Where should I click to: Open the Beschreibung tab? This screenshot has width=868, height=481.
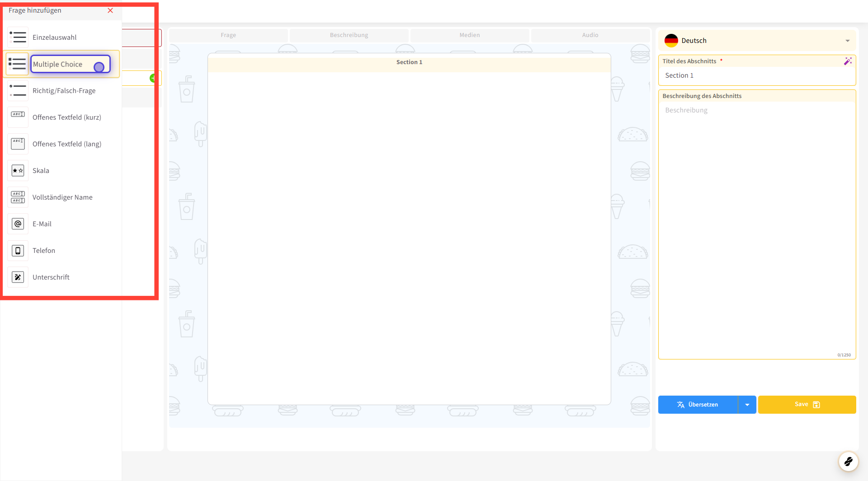point(349,35)
